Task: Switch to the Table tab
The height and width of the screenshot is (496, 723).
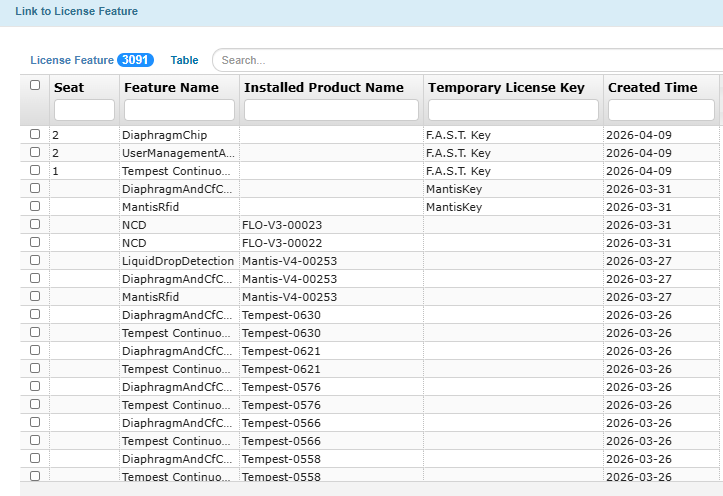Action: [185, 60]
